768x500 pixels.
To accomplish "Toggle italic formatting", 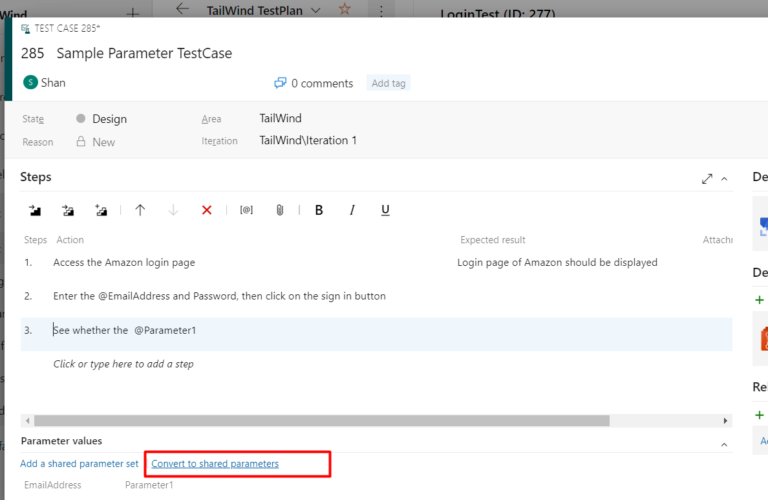I will point(352,210).
